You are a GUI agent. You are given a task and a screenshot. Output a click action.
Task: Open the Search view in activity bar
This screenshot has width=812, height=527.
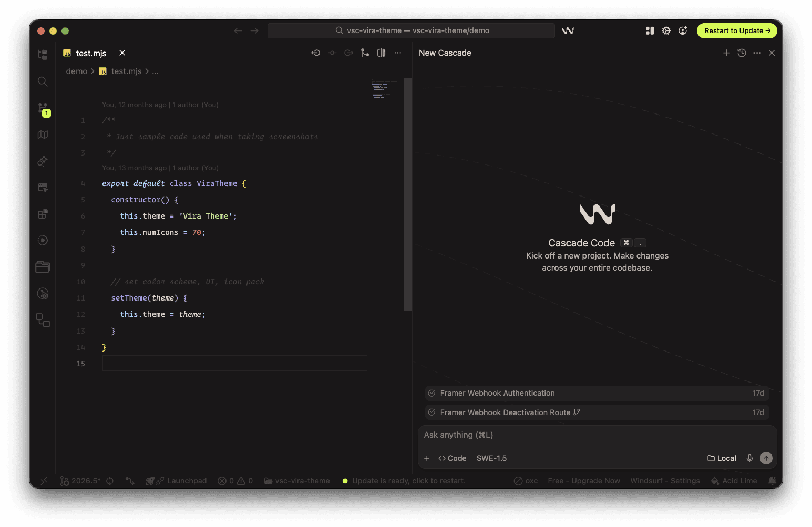(43, 81)
